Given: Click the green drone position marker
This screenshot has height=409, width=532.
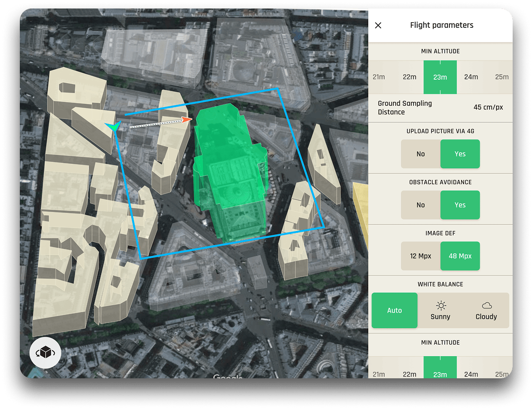Looking at the screenshot, I should click(x=113, y=126).
